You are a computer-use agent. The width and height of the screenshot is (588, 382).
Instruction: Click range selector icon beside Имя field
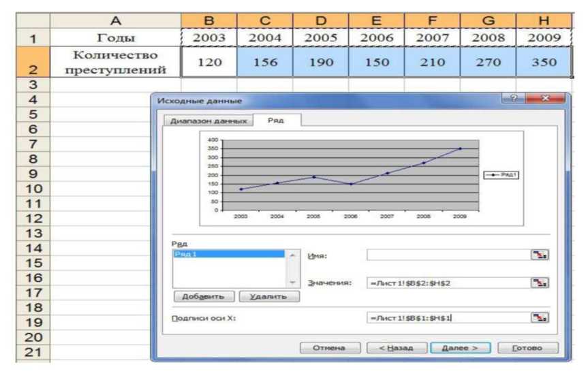tap(540, 255)
